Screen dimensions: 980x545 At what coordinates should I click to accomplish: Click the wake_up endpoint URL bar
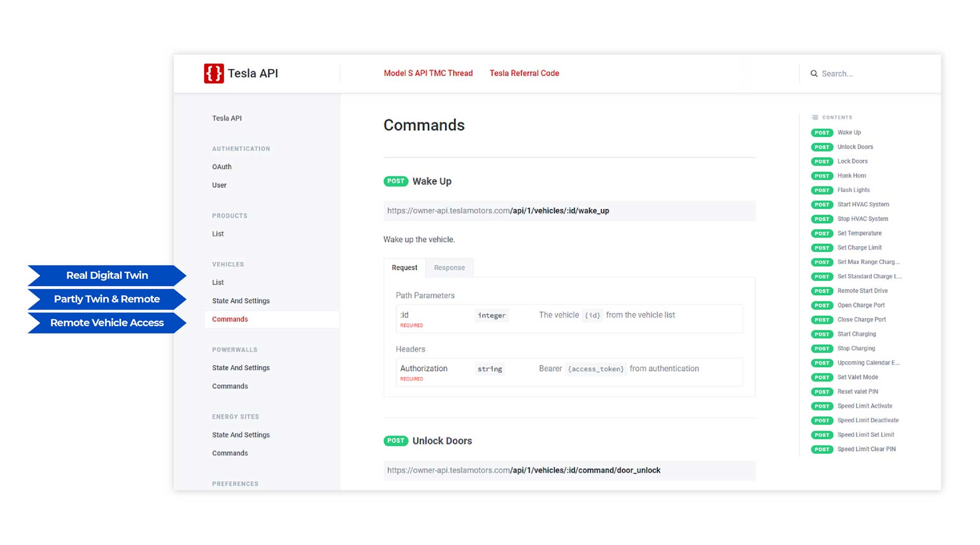[x=569, y=210]
